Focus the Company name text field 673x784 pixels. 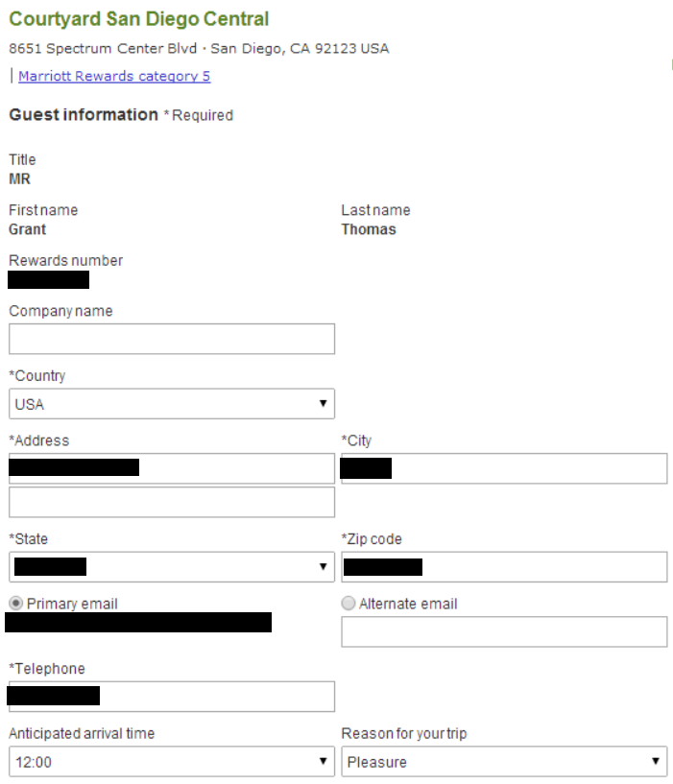click(x=172, y=339)
